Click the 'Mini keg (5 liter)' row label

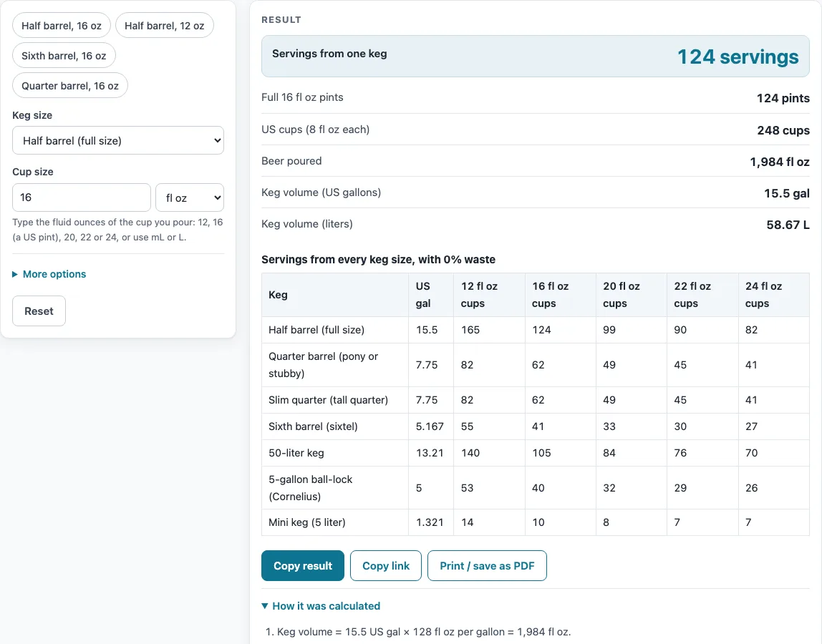point(306,522)
